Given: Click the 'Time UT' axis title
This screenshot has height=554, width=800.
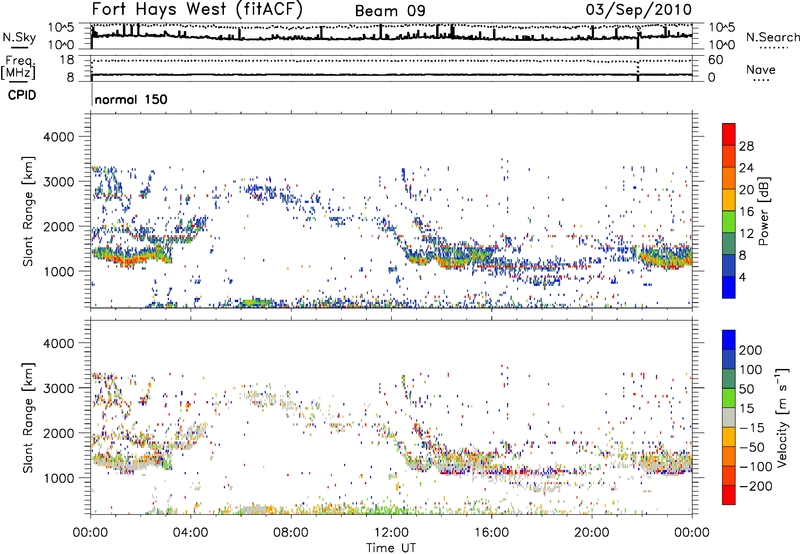Looking at the screenshot, I should click(391, 547).
